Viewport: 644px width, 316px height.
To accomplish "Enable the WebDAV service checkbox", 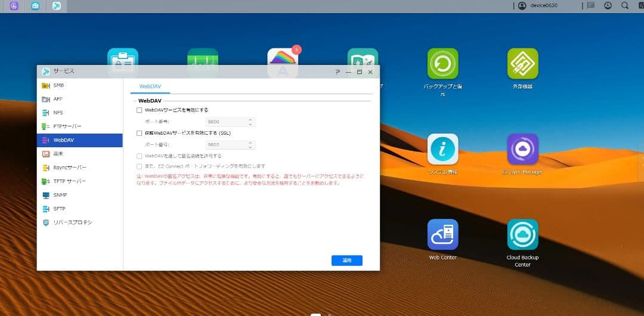I will click(140, 110).
